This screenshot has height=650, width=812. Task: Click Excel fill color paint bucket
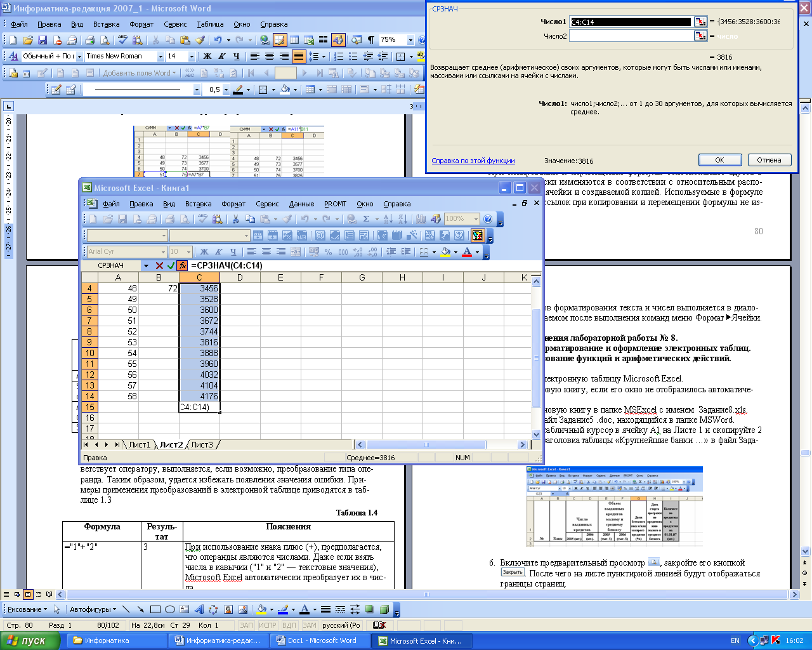point(445,252)
